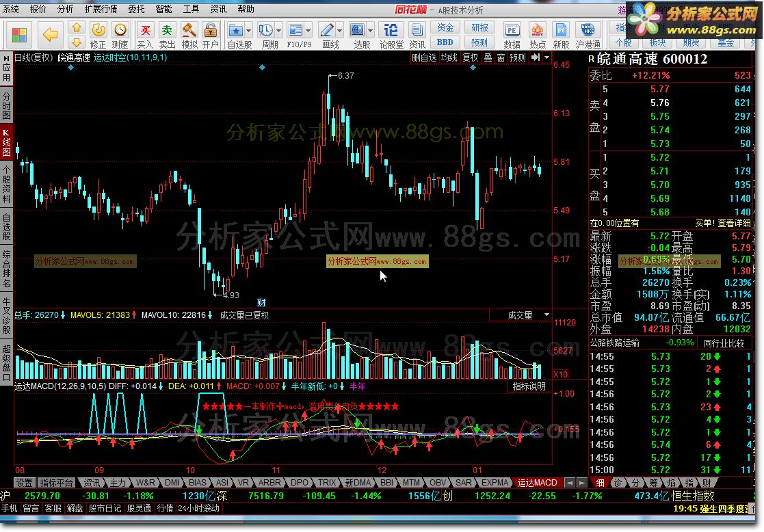Click the 财 marker on the K-line chart

pyautogui.click(x=262, y=302)
